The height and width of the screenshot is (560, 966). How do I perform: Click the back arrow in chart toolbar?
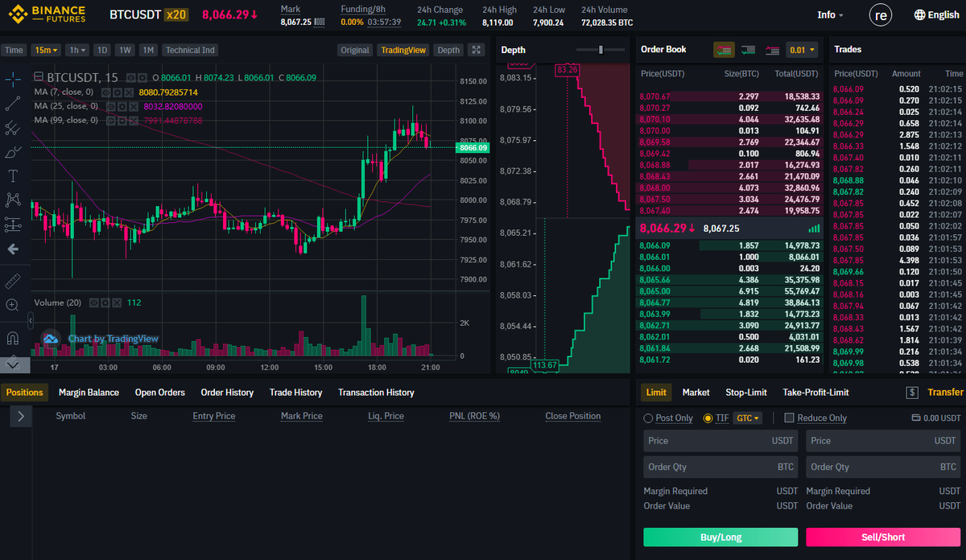click(13, 249)
